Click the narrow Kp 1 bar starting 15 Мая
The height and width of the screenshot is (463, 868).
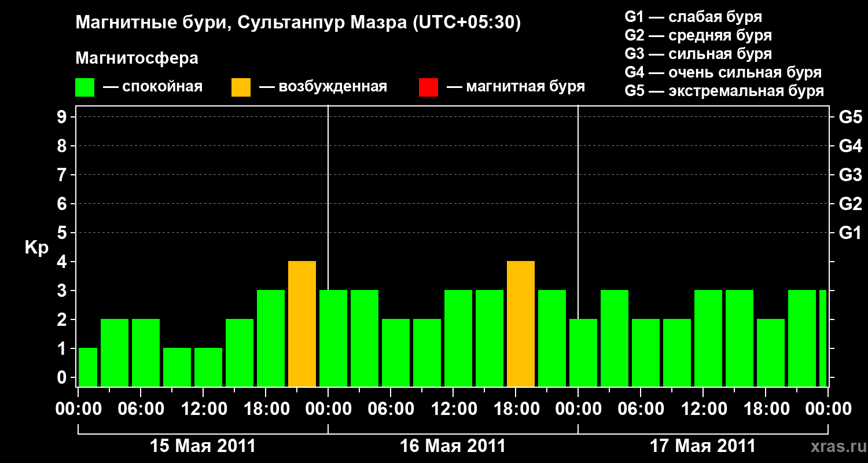88,368
